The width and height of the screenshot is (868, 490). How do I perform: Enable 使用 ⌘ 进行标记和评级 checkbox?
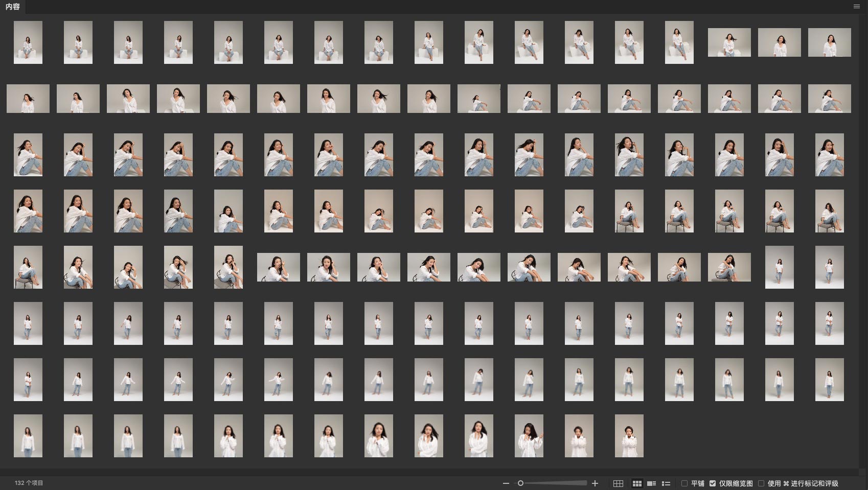761,483
